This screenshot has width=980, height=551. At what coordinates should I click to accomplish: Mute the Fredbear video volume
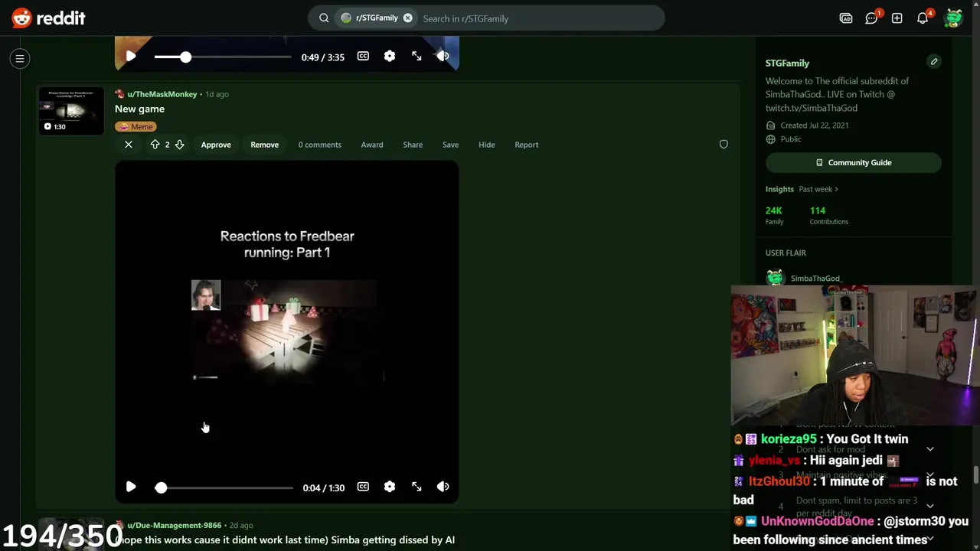click(x=443, y=487)
